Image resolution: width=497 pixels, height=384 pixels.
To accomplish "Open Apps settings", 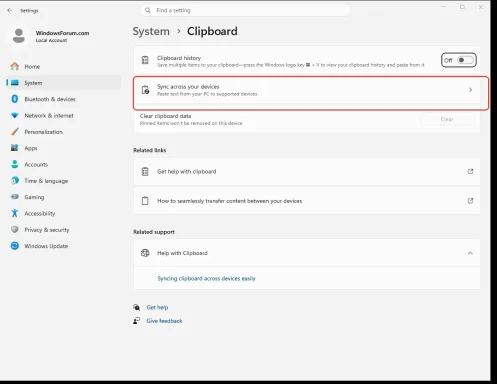I will coord(63,148).
